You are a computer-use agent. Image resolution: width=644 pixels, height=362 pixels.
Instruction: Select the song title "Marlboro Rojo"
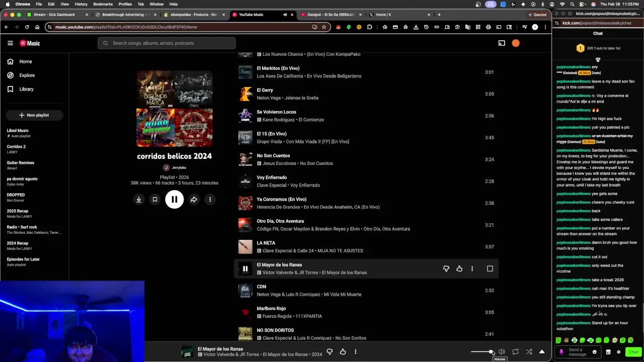pos(271,309)
